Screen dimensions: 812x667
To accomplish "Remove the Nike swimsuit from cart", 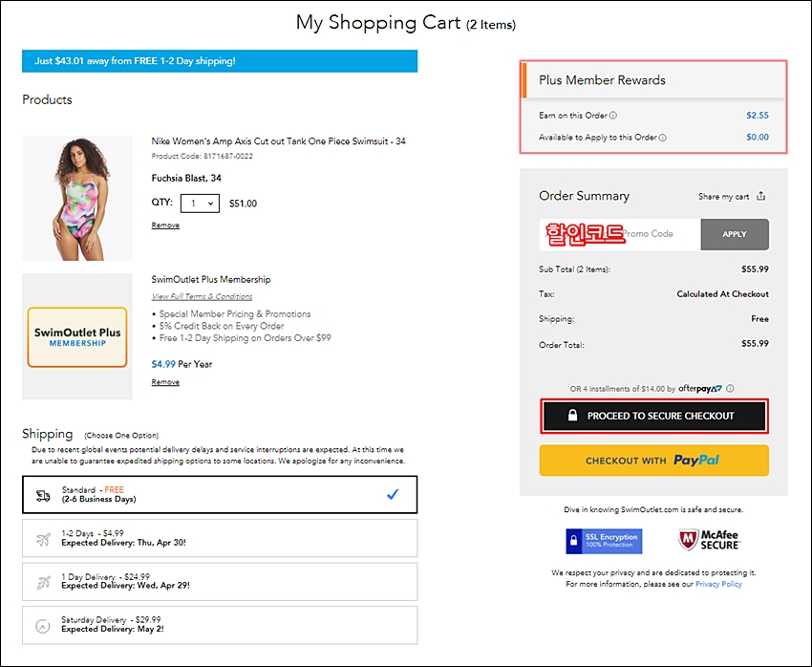I will click(165, 226).
